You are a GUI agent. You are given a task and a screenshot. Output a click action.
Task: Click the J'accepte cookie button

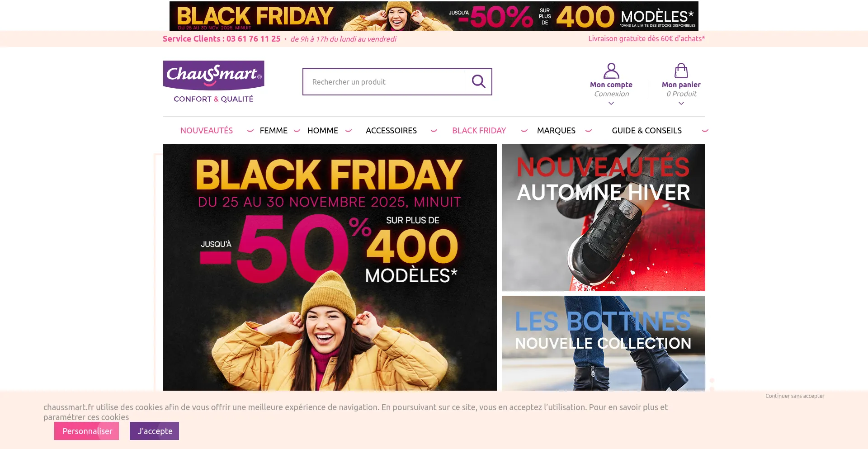coord(154,431)
